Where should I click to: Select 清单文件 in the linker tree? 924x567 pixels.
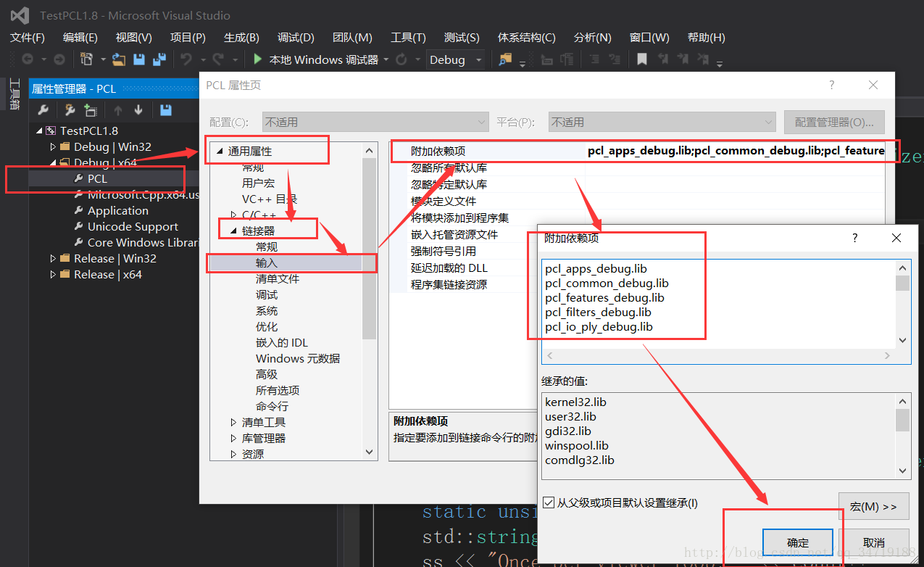tap(278, 278)
